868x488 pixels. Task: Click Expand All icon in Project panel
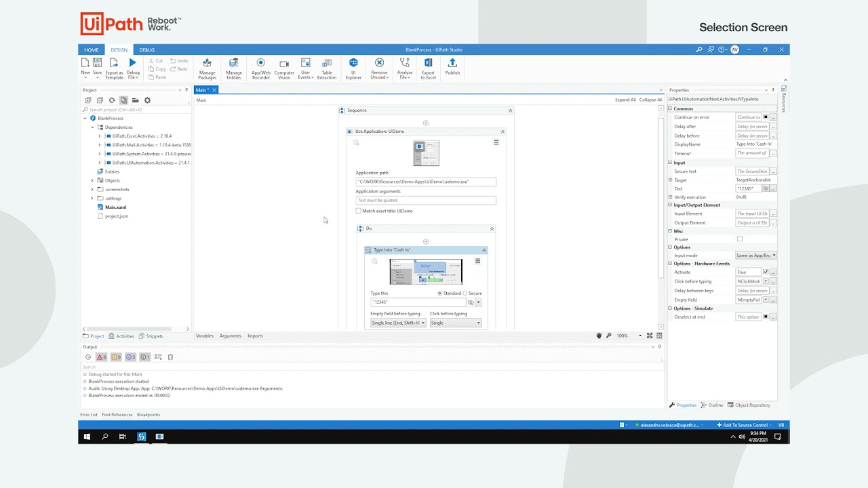point(87,100)
